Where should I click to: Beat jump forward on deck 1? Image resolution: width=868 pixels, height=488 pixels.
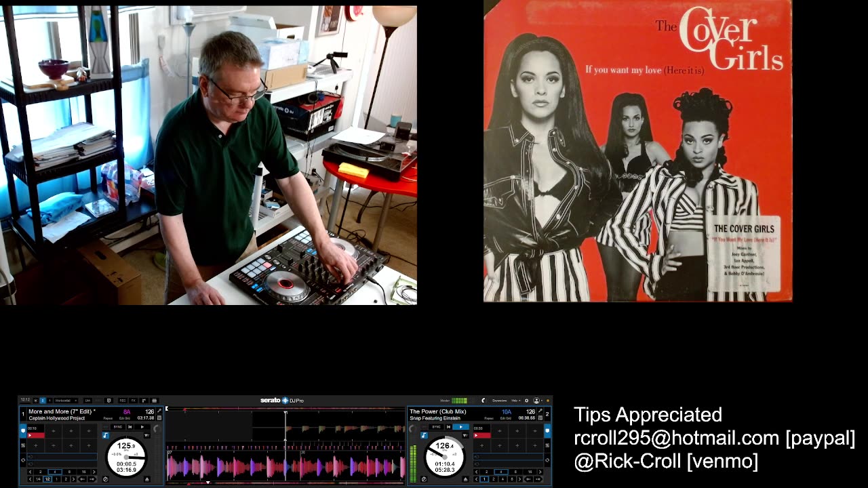click(x=92, y=479)
